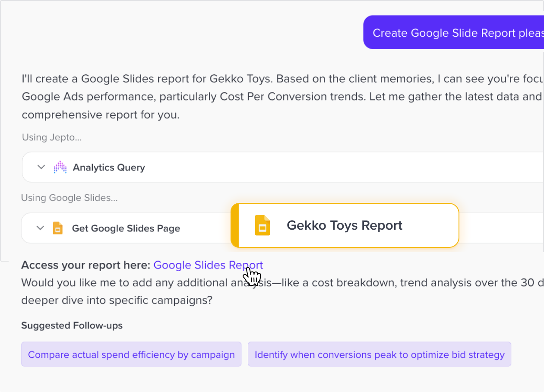Image resolution: width=544 pixels, height=392 pixels.
Task: Open the Gekko Toys Report card
Action: click(345, 225)
